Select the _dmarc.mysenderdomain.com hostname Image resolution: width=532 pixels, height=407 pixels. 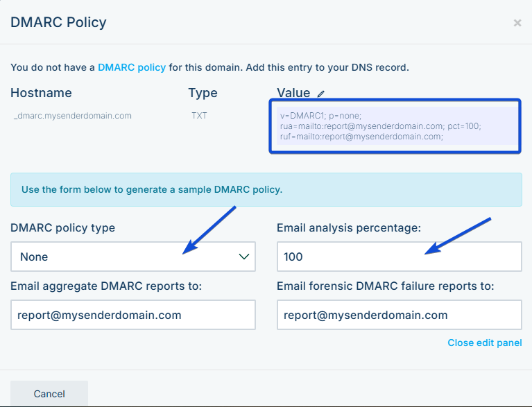point(73,116)
